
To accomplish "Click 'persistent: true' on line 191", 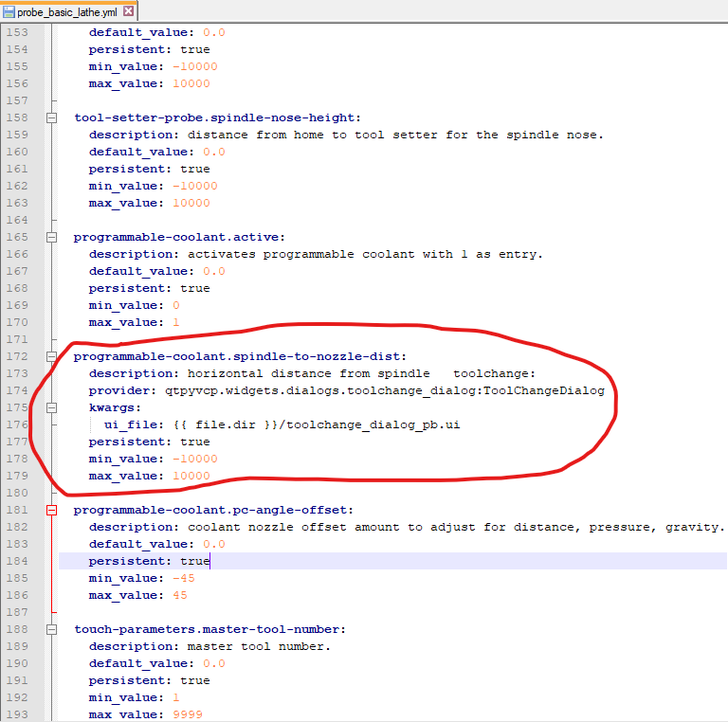I will (x=150, y=680).
